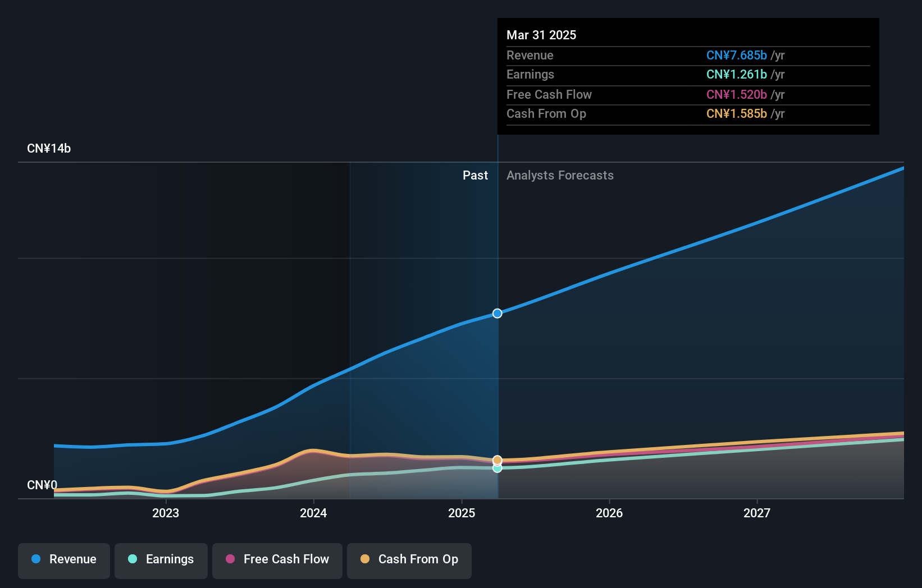Toggle the Revenue series visibility

click(x=63, y=559)
